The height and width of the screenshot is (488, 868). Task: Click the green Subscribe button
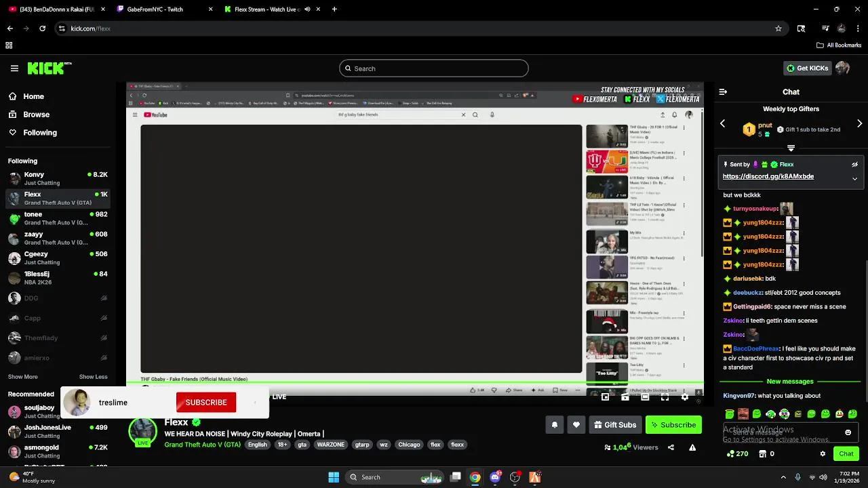[673, 425]
